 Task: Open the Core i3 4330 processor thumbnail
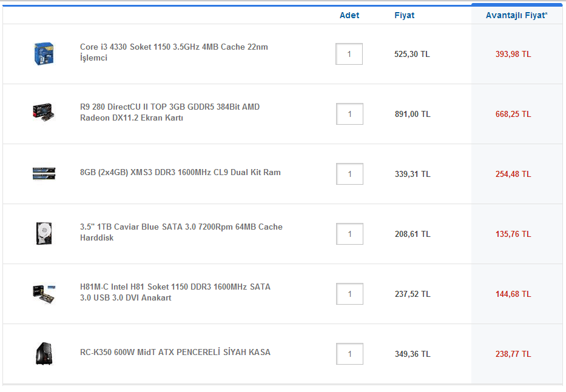tap(44, 54)
